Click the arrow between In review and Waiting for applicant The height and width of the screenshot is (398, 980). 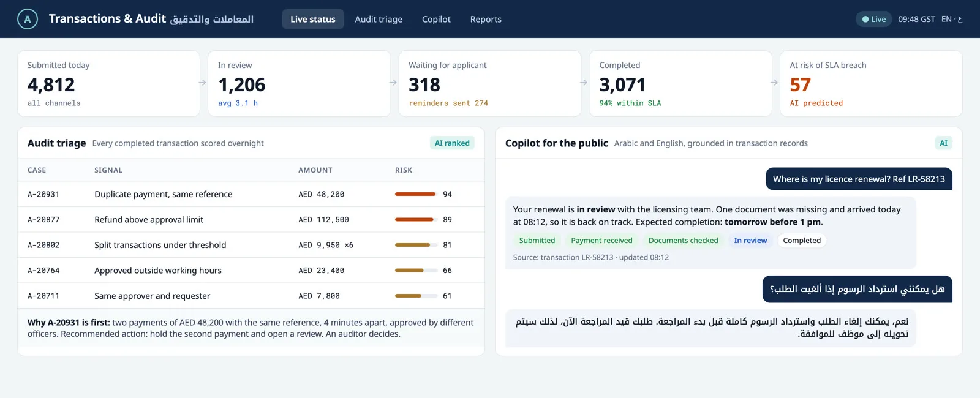(x=393, y=83)
